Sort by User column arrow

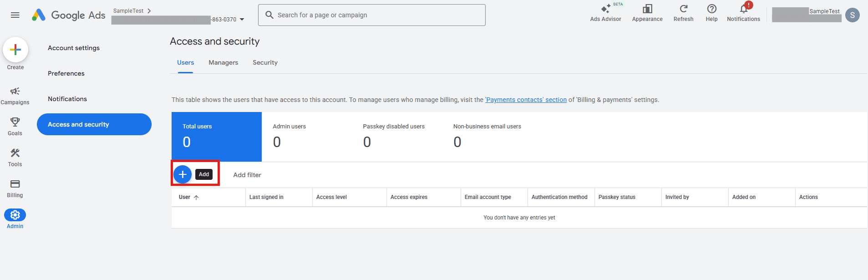(196, 198)
